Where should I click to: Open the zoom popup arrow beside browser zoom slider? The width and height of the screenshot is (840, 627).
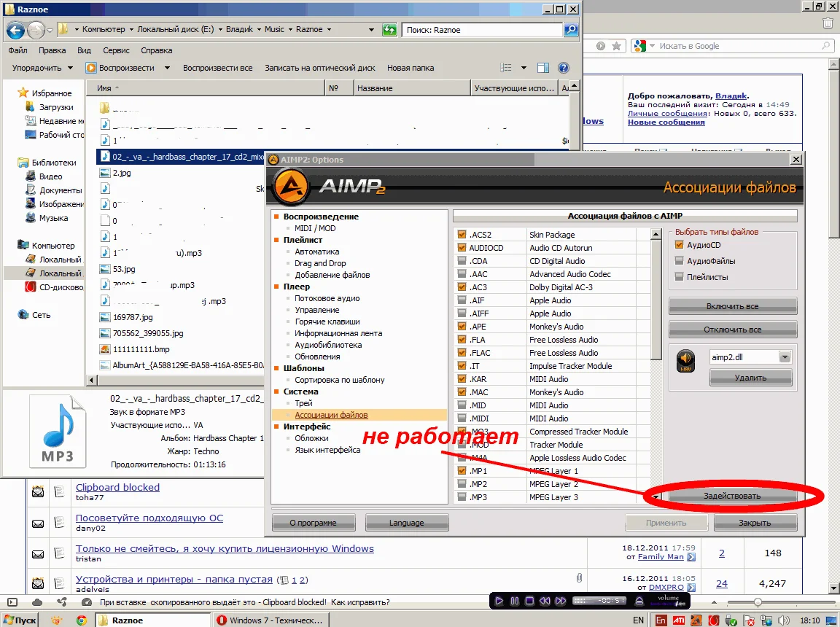[x=714, y=601]
